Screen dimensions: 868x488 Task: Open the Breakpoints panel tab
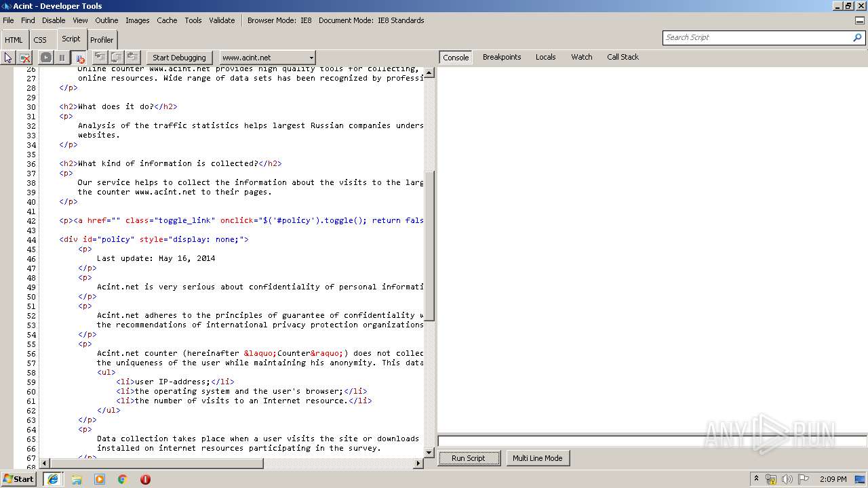pyautogui.click(x=502, y=57)
